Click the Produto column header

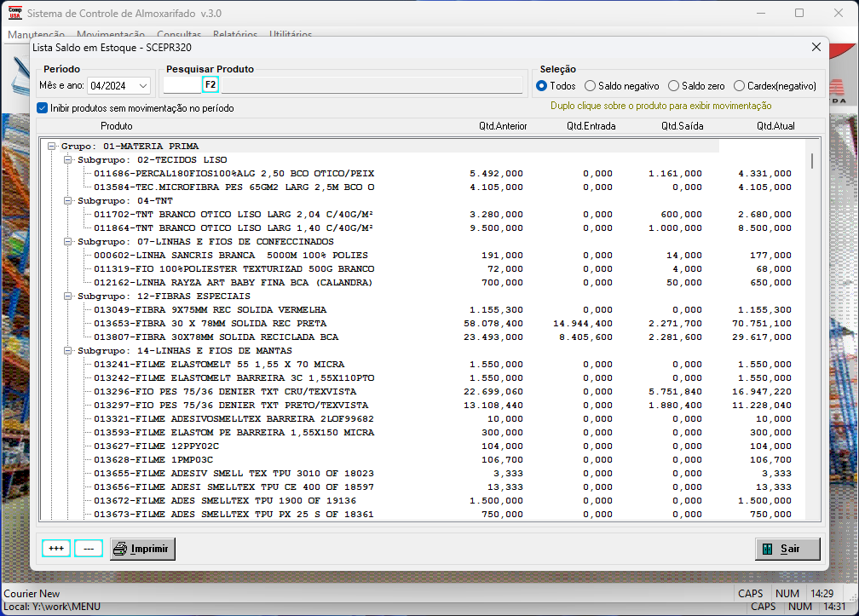pos(116,126)
